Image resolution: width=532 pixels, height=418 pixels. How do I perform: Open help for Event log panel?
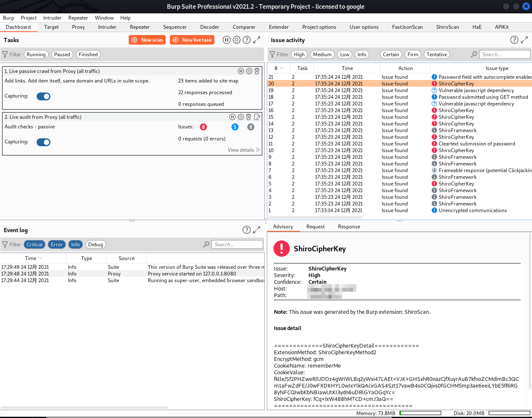246,230
